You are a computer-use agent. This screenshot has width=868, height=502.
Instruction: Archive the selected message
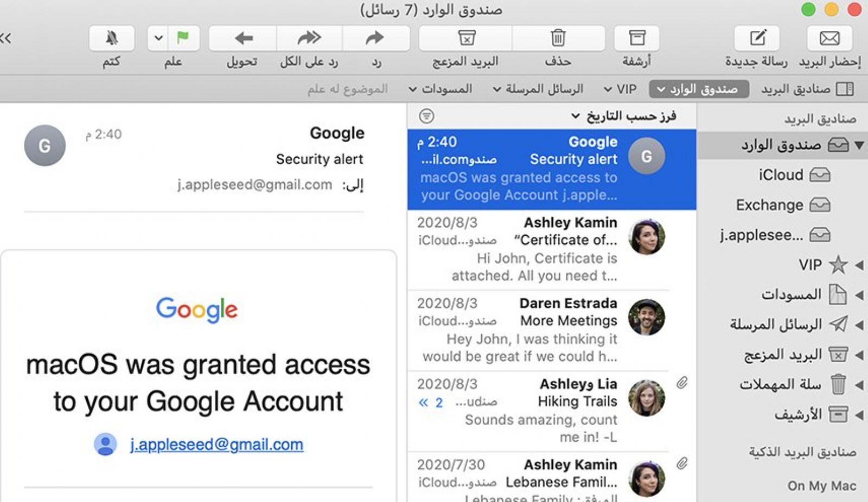pos(637,38)
